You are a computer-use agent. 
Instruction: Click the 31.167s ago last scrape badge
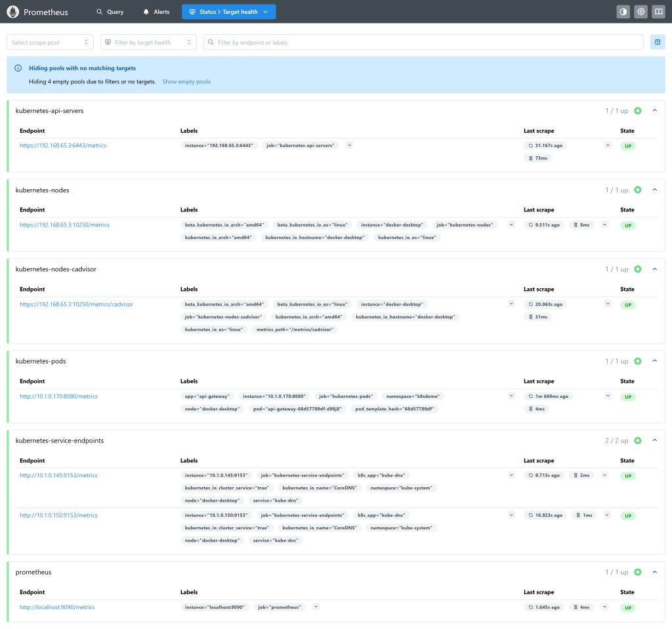pos(545,145)
